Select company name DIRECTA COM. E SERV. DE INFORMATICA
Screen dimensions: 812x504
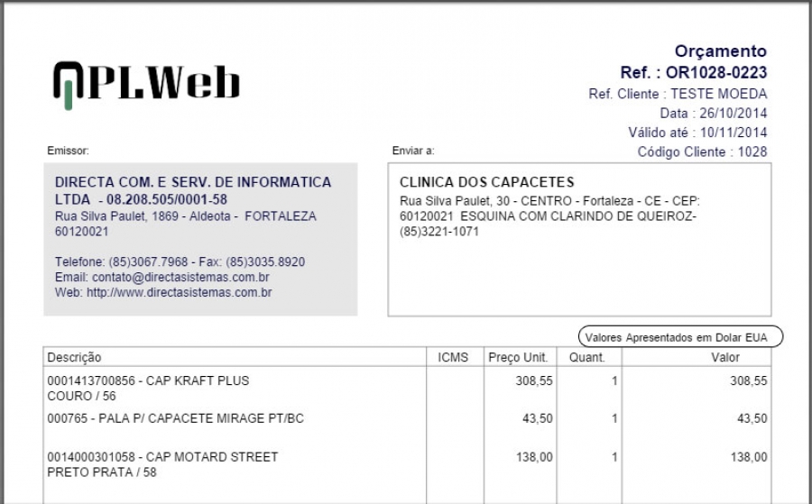click(x=193, y=182)
